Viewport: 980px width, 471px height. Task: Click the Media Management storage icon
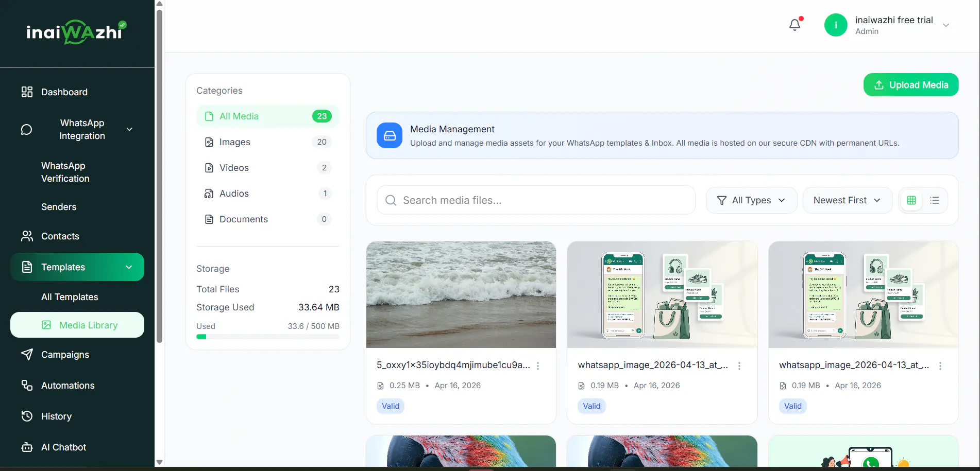390,135
